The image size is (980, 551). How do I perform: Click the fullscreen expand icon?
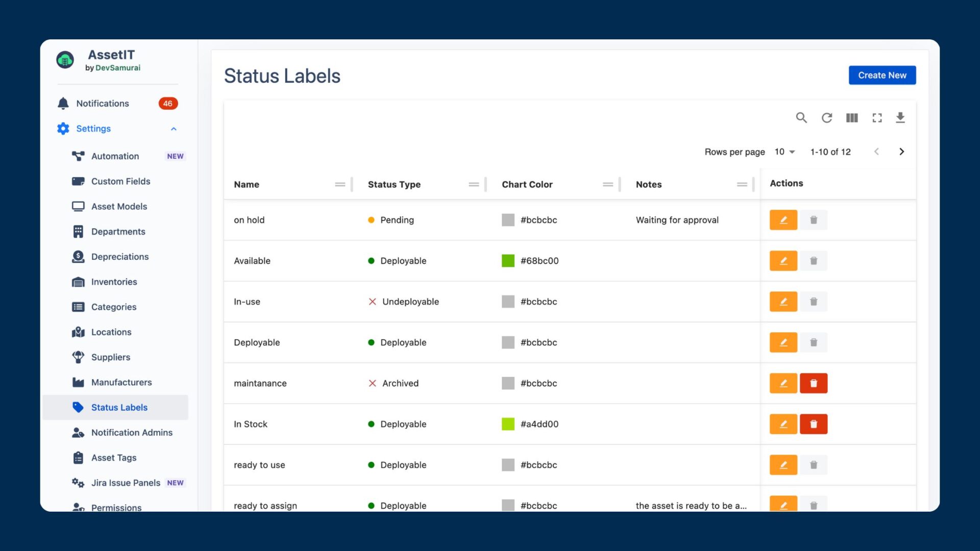tap(876, 118)
